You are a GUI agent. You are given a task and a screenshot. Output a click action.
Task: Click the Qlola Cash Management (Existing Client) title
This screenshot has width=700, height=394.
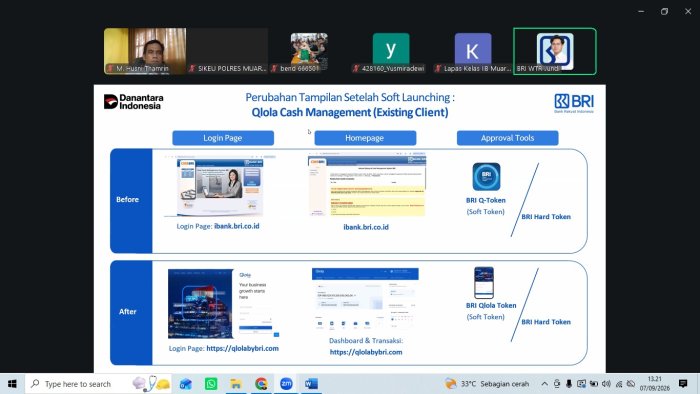tap(350, 112)
